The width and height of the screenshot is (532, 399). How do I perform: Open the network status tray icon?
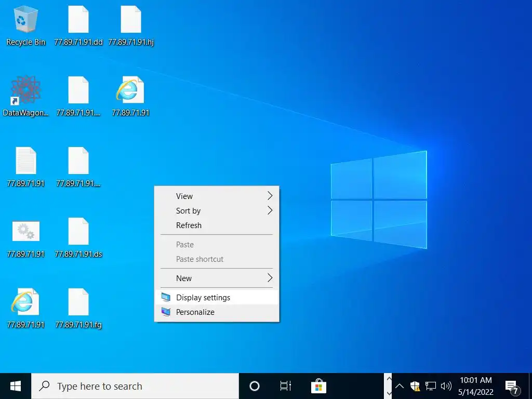point(431,386)
